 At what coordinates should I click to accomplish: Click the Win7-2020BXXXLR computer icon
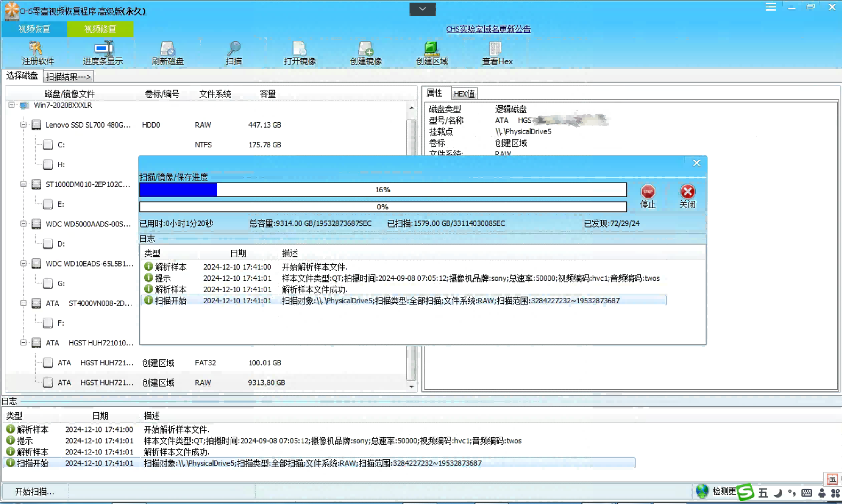(25, 106)
